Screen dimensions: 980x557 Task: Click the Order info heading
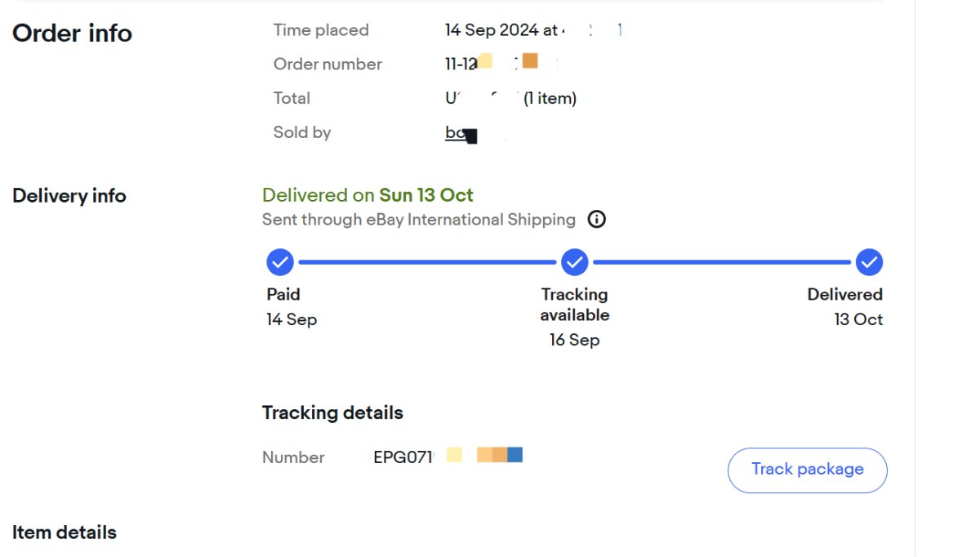[x=72, y=33]
